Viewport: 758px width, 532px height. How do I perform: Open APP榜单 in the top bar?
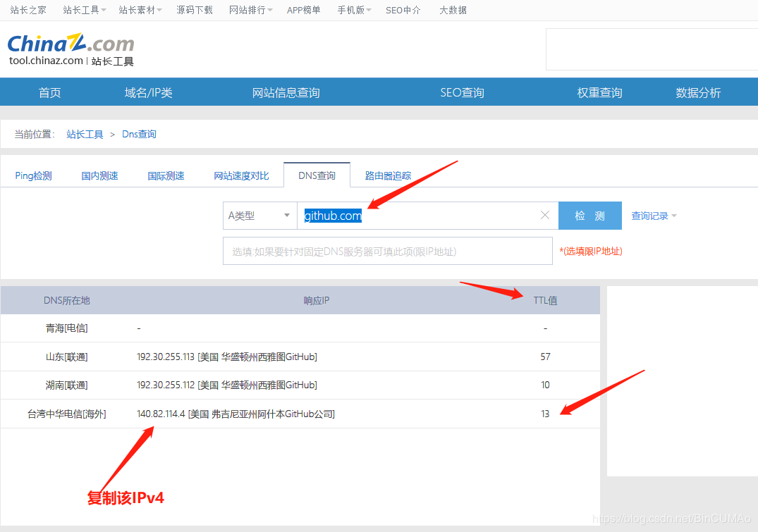pos(304,10)
